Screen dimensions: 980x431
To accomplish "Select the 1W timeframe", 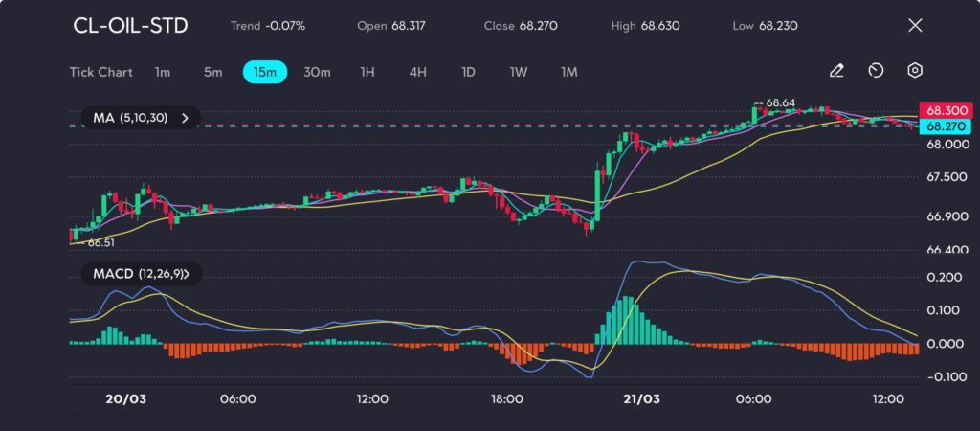I will (518, 72).
